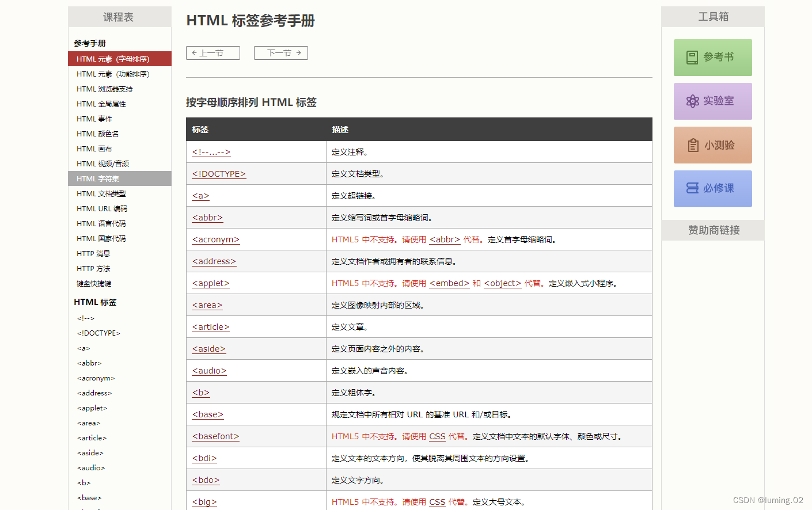Screen dimensions: 812x510
Task: Click <object> link in applet description
Action: (x=503, y=283)
